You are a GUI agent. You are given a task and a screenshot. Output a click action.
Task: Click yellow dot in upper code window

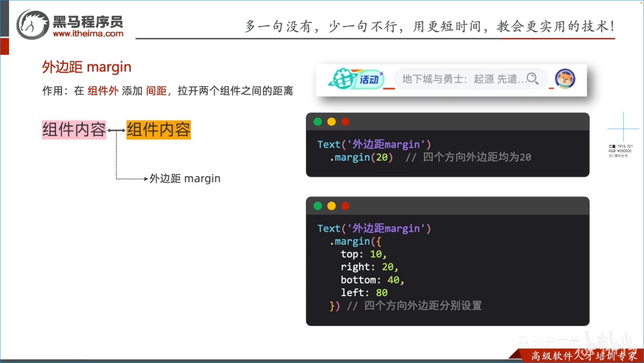point(332,122)
